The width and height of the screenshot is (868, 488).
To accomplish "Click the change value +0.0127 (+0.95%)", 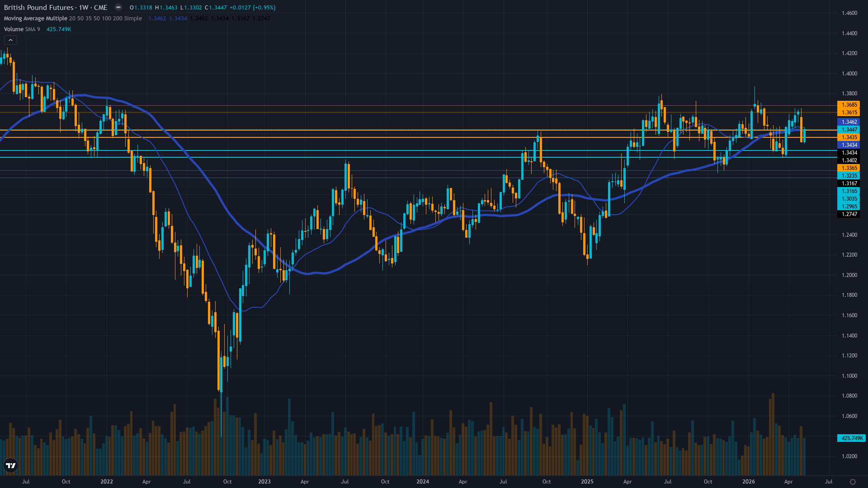I will [x=252, y=8].
